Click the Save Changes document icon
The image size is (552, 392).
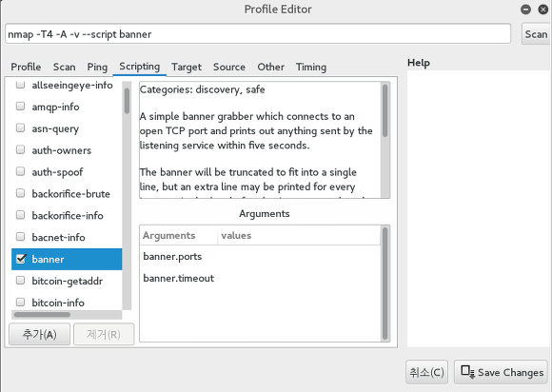click(468, 372)
